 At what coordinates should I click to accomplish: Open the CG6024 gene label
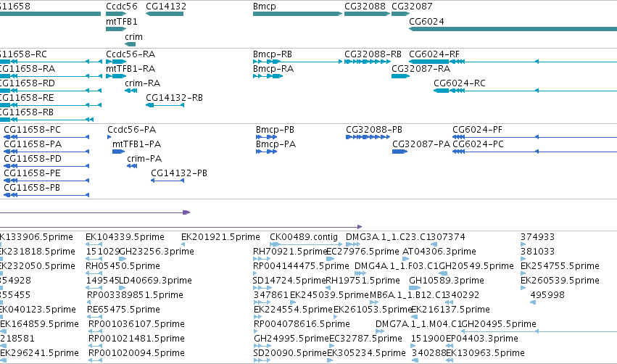tap(426, 22)
